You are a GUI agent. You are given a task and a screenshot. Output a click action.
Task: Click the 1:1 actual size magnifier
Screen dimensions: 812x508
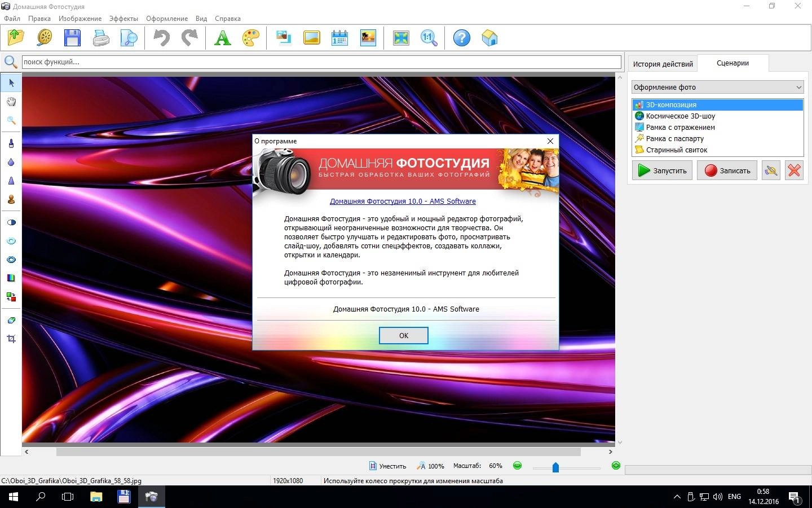[429, 38]
